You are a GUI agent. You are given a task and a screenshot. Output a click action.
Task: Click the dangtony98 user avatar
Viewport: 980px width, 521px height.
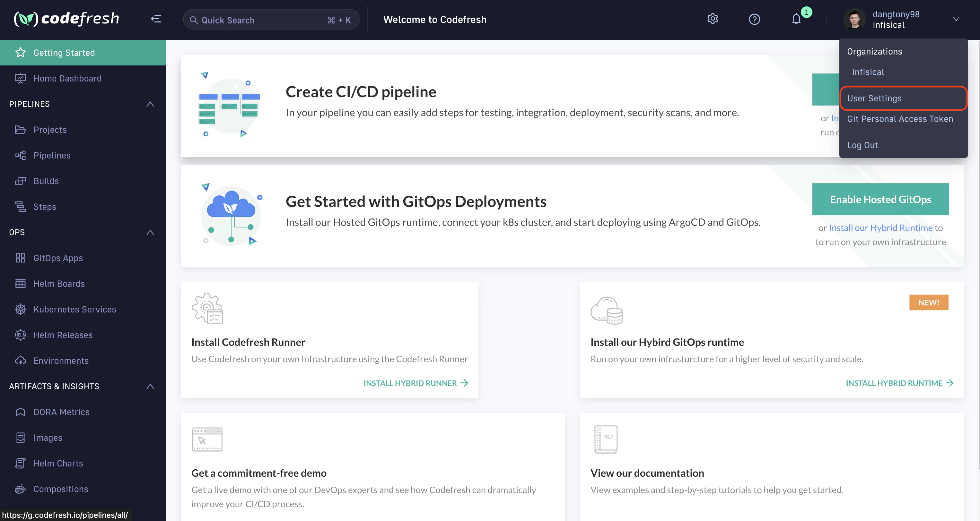coord(854,19)
